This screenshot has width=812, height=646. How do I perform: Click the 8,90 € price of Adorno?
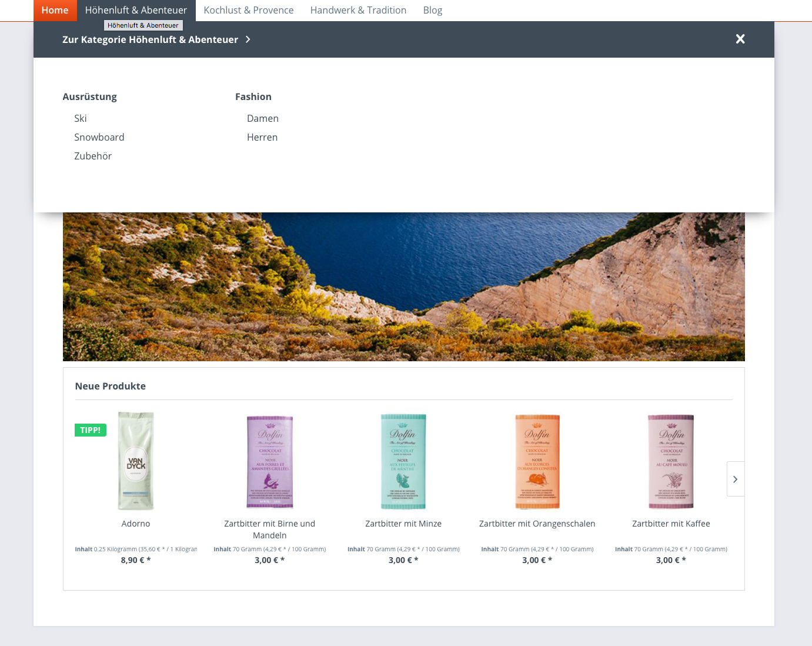point(136,560)
